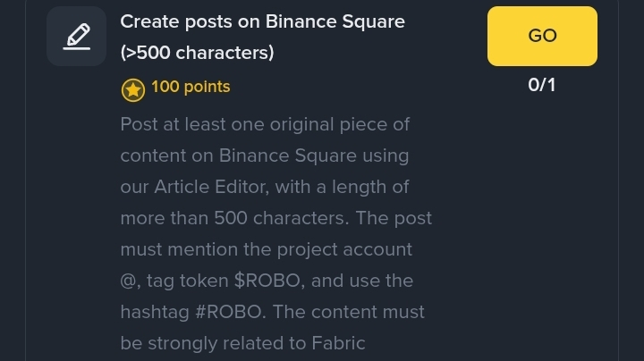This screenshot has width=644, height=361.
Task: Click the (>500 characters) title line
Action: point(197,53)
